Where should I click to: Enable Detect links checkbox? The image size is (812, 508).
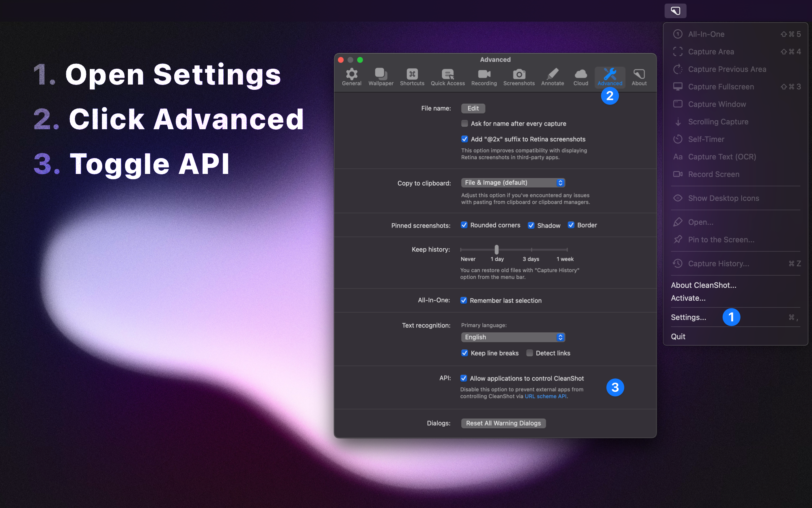tap(529, 353)
